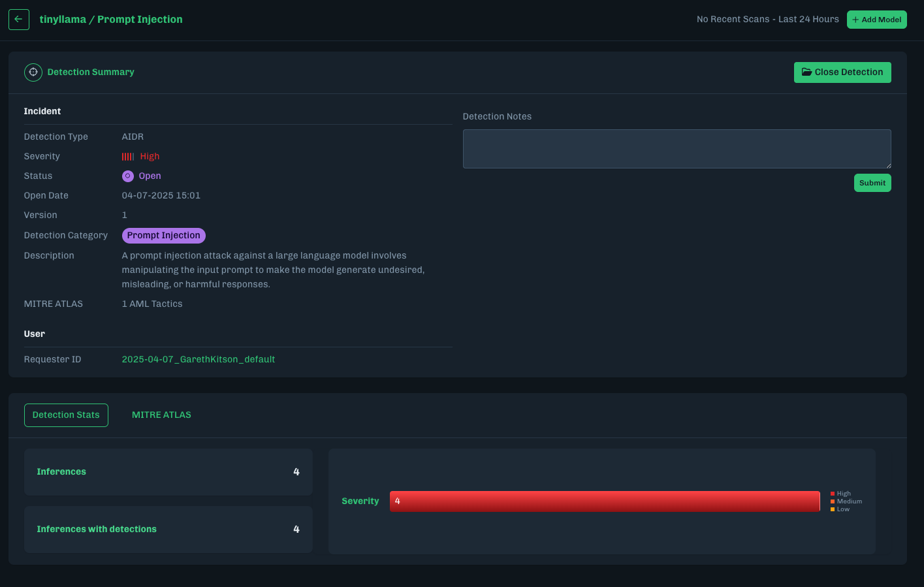The width and height of the screenshot is (924, 587).
Task: Select the Detection Stats tab
Action: click(66, 415)
